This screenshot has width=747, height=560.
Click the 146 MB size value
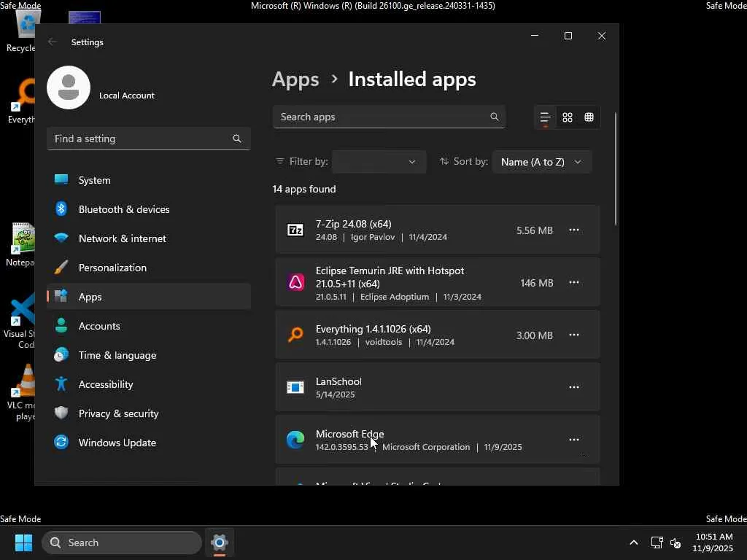pyautogui.click(x=536, y=283)
